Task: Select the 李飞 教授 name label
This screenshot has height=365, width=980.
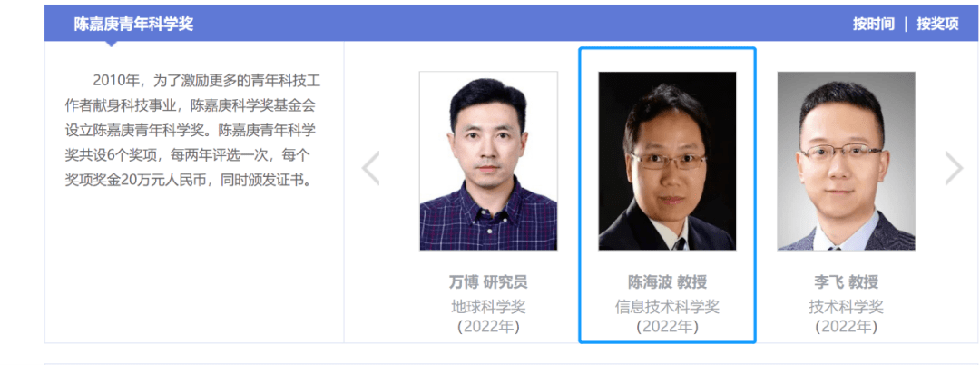Action: (x=847, y=281)
